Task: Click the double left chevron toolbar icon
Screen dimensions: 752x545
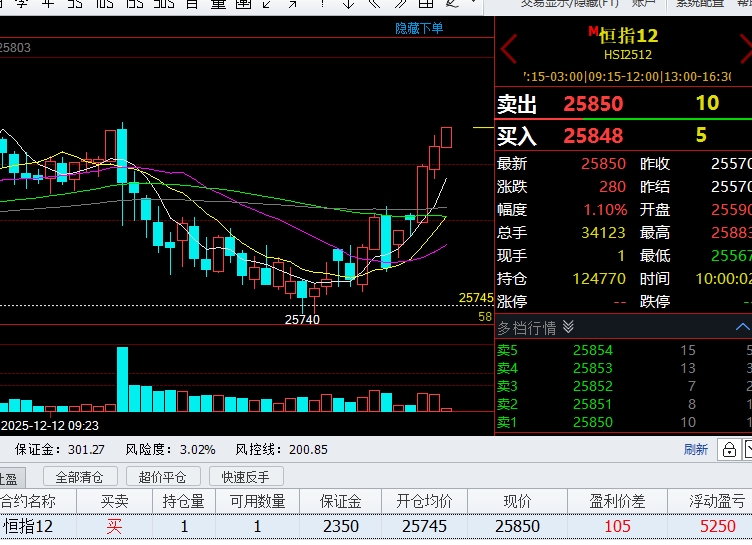Action: (374, 4)
